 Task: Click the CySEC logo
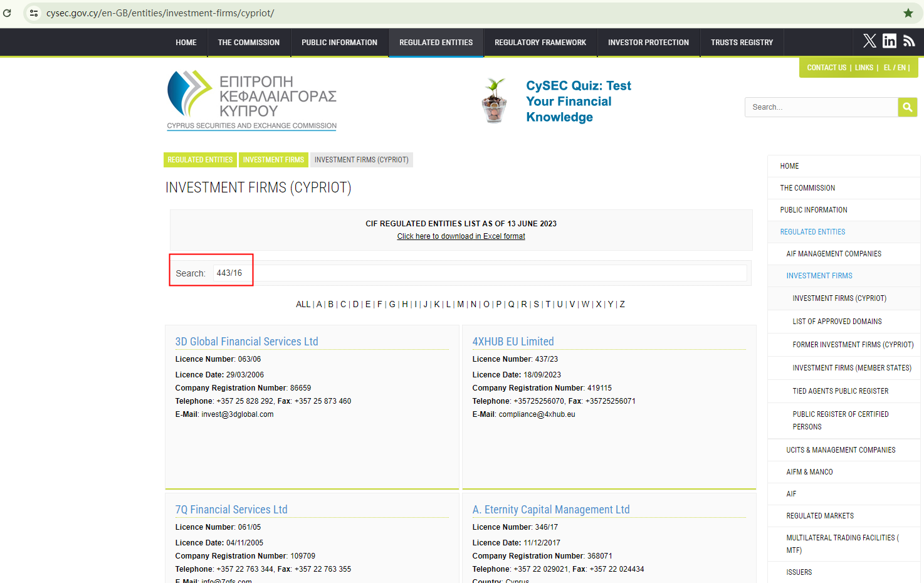[252, 100]
